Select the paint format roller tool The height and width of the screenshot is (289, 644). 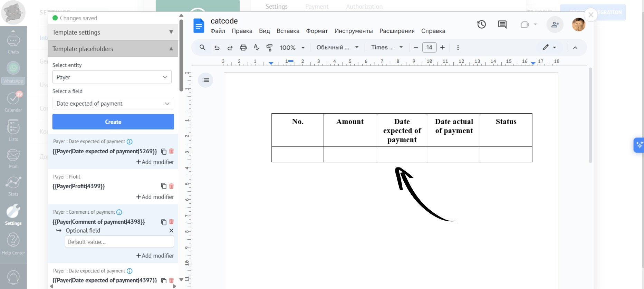[270, 48]
